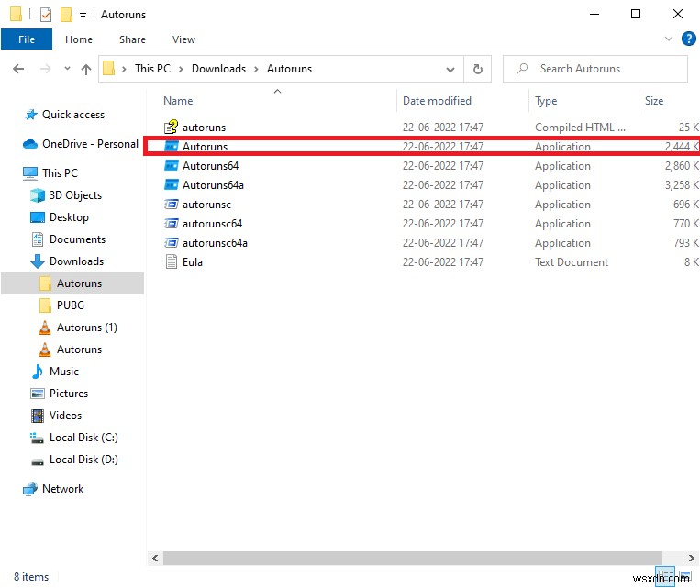Image resolution: width=700 pixels, height=588 pixels.
Task: Refresh the current folder view
Action: pyautogui.click(x=478, y=69)
